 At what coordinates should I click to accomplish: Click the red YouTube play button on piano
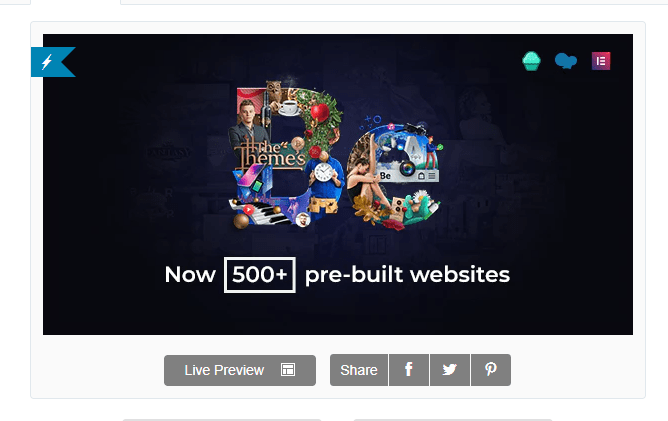pyautogui.click(x=248, y=210)
